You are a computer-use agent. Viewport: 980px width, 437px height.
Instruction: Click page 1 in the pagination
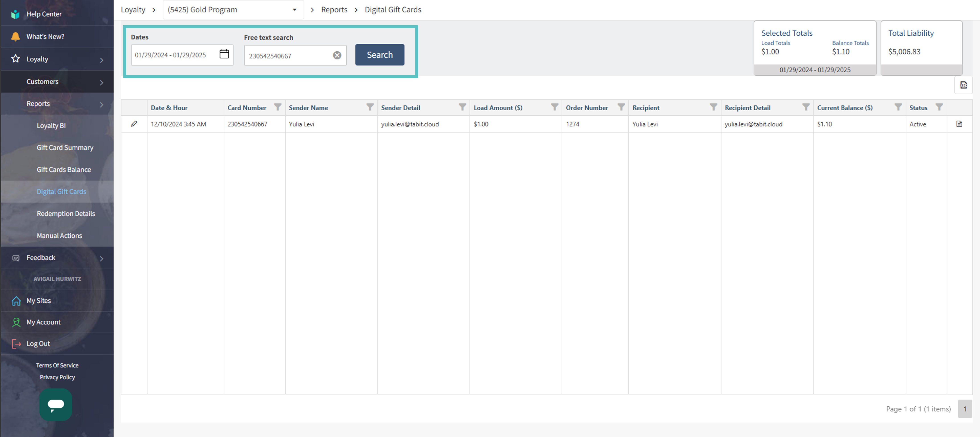[965, 409]
